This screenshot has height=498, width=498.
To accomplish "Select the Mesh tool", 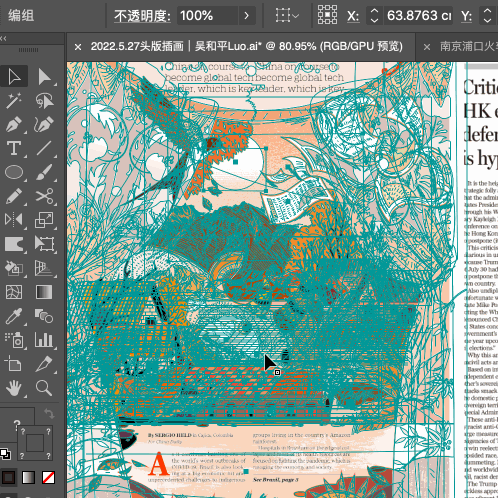I will point(14,292).
